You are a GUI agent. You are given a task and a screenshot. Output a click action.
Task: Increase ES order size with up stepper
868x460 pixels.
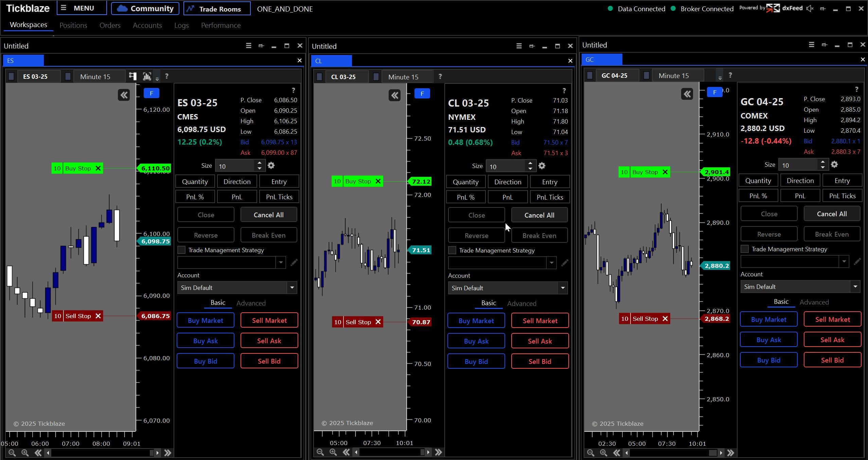click(260, 163)
